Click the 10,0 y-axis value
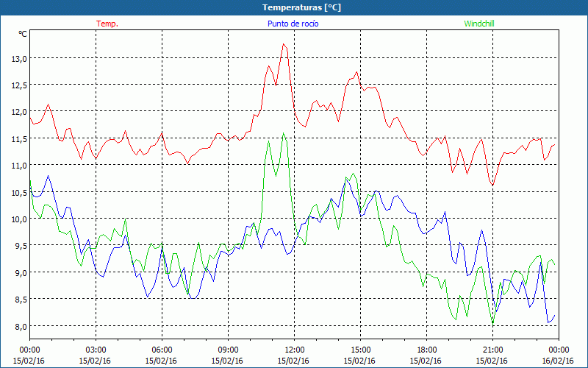This screenshot has height=368, width=588. tap(21, 219)
